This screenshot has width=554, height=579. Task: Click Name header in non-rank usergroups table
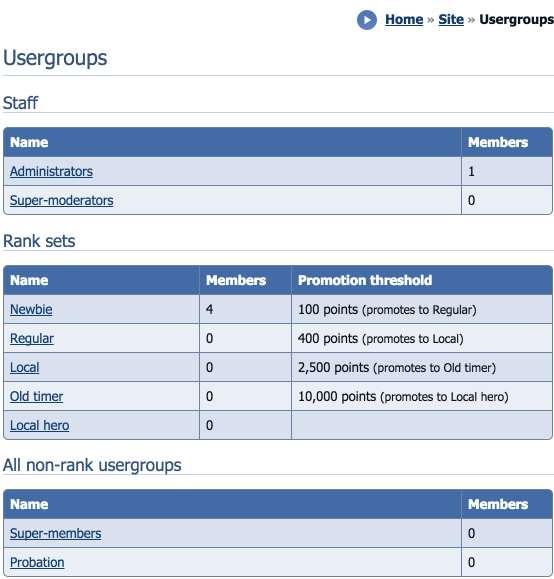[x=29, y=504]
